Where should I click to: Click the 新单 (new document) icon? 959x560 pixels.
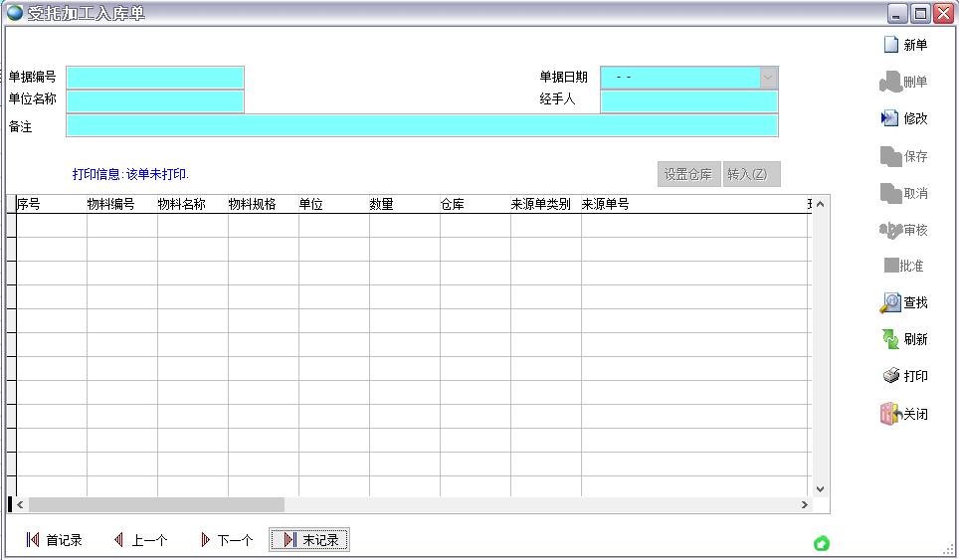(x=891, y=45)
